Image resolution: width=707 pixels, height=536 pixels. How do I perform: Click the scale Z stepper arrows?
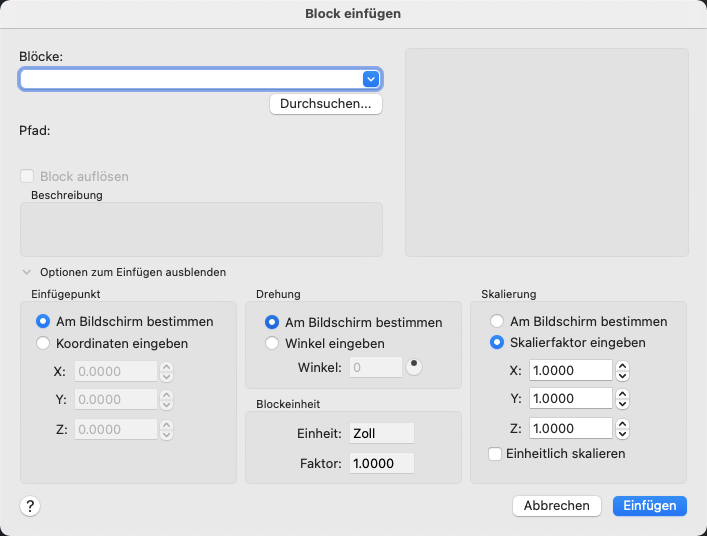point(623,428)
